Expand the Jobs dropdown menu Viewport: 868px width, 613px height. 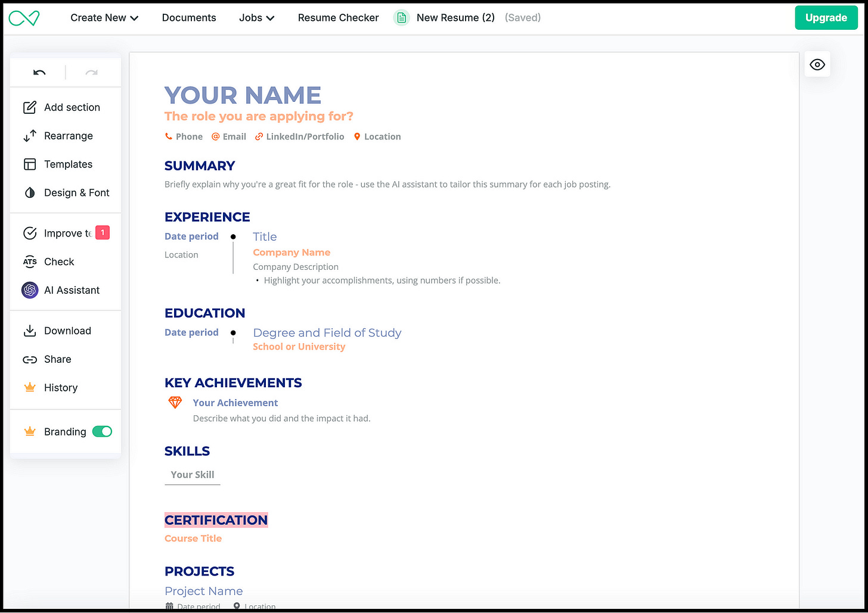click(x=257, y=18)
